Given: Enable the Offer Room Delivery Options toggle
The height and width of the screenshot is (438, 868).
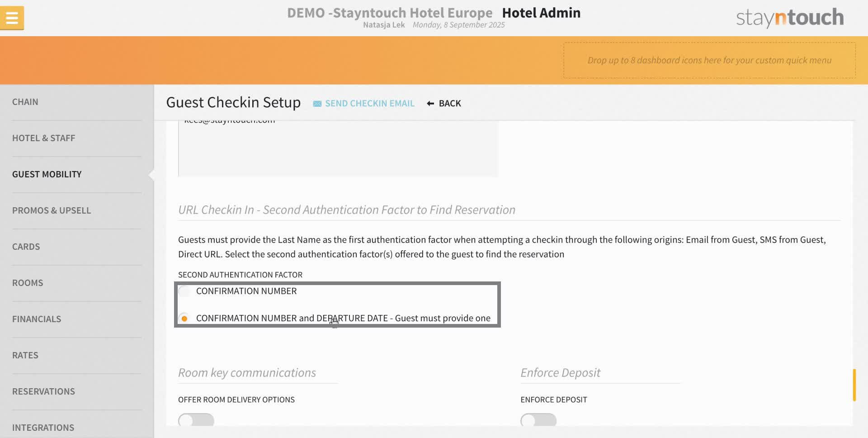Looking at the screenshot, I should [x=196, y=420].
